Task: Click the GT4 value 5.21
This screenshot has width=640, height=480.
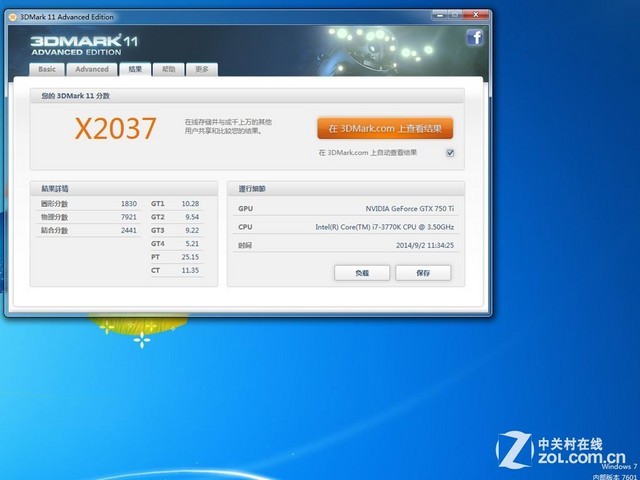Action: (x=192, y=244)
